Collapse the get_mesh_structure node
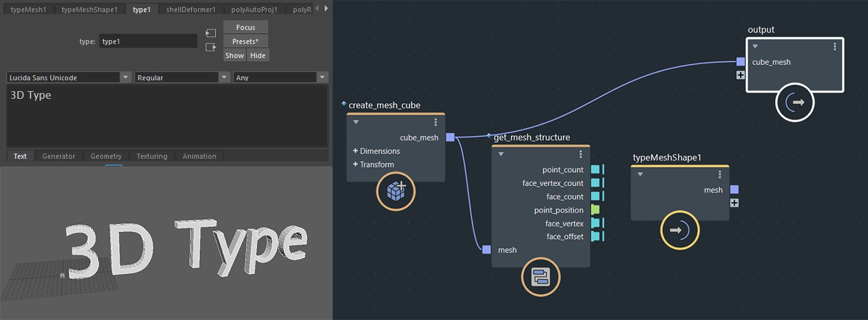Viewport: 868px width, 320px height. click(x=501, y=154)
